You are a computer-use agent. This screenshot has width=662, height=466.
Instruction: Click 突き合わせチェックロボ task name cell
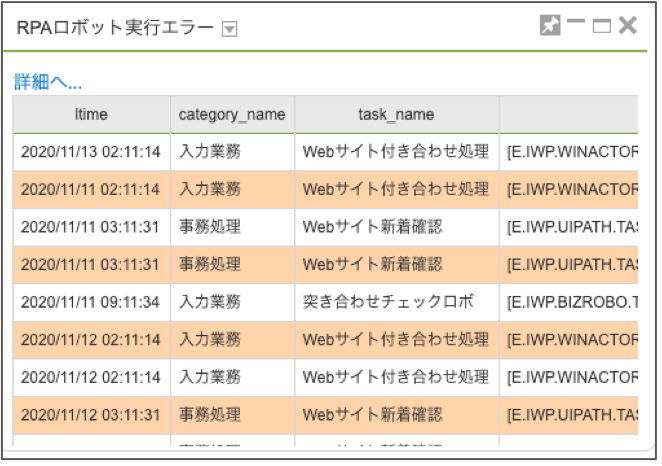tap(396, 302)
